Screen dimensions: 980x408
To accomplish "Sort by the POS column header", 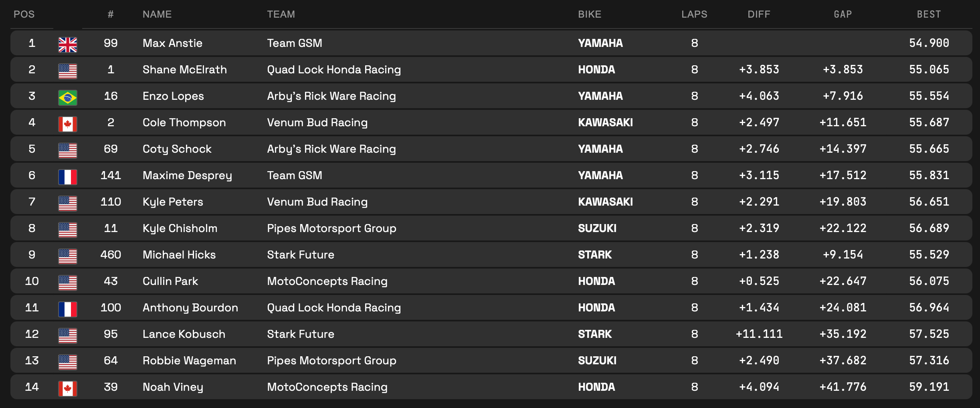I will point(24,14).
